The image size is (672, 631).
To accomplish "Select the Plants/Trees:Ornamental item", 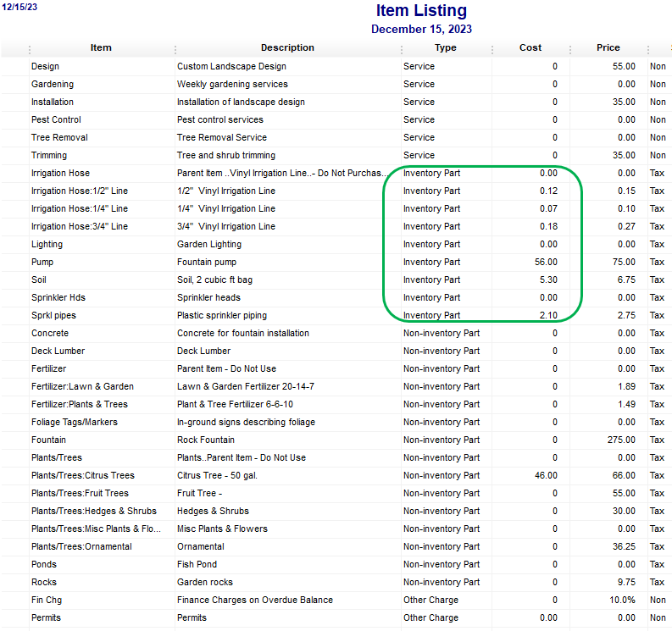I will (81, 546).
